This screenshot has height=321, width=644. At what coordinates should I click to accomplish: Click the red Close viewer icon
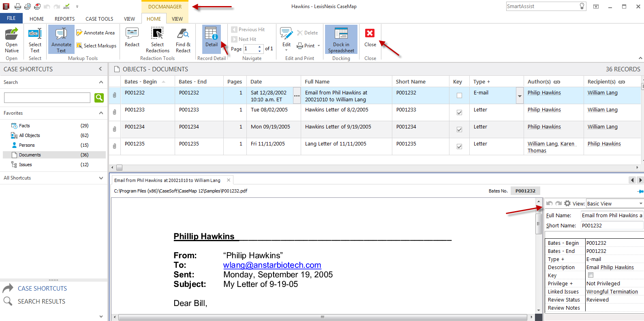click(370, 33)
